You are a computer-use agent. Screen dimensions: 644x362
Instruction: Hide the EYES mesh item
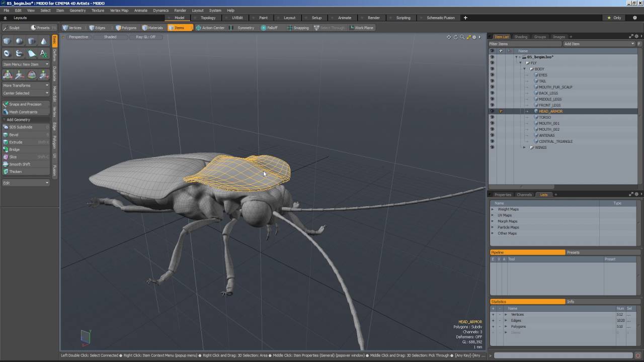pyautogui.click(x=492, y=75)
